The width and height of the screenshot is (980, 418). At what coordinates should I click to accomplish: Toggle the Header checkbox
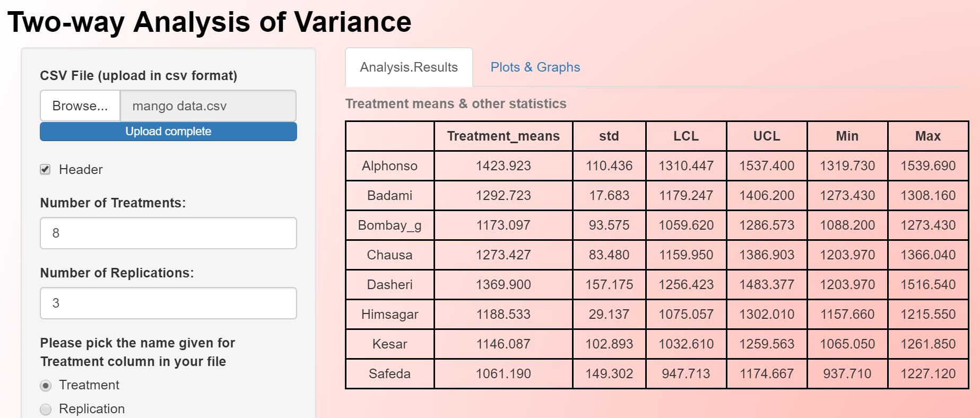coord(46,170)
